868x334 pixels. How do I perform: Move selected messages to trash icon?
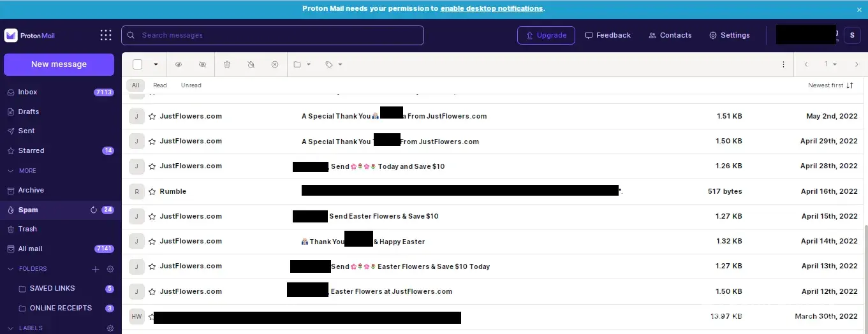[x=227, y=64]
